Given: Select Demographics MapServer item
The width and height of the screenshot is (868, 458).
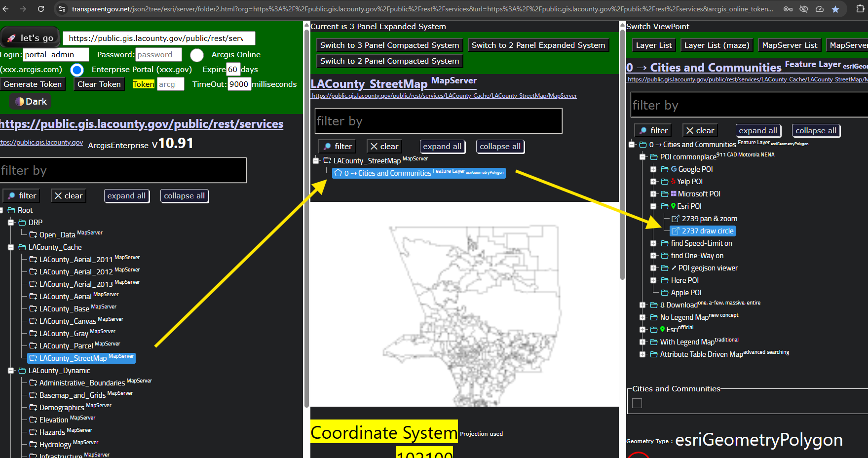Looking at the screenshot, I should 70,407.
